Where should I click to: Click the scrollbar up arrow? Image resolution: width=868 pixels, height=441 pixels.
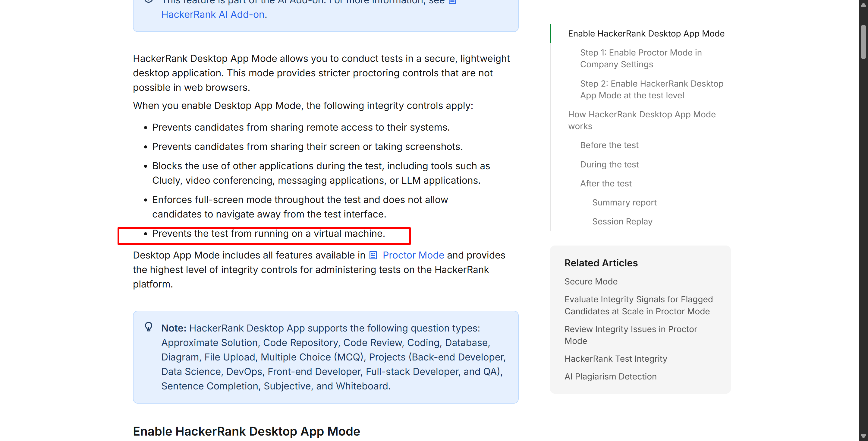coord(863,5)
